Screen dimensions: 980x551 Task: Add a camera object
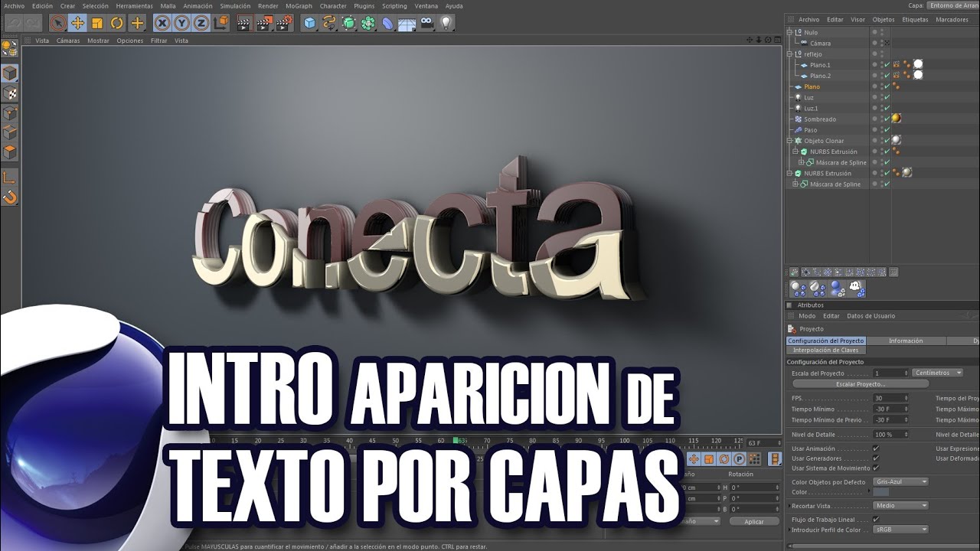click(x=426, y=23)
